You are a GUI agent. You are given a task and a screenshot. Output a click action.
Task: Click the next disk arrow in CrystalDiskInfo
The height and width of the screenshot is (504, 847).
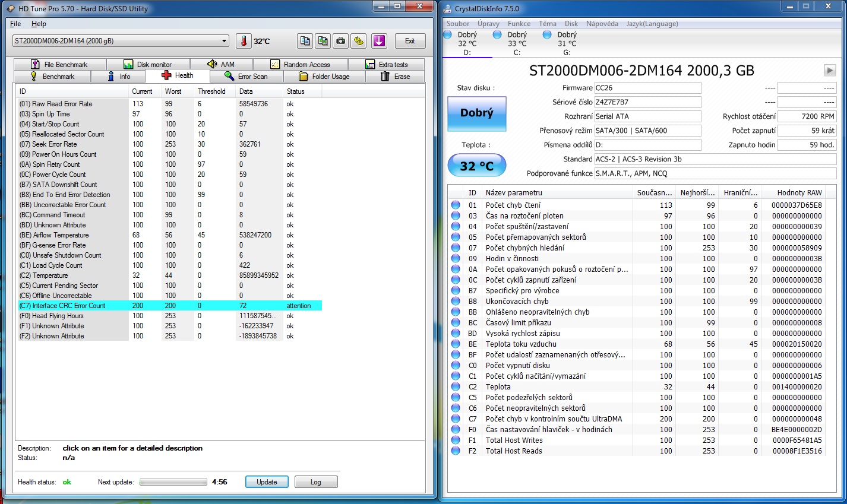830,70
